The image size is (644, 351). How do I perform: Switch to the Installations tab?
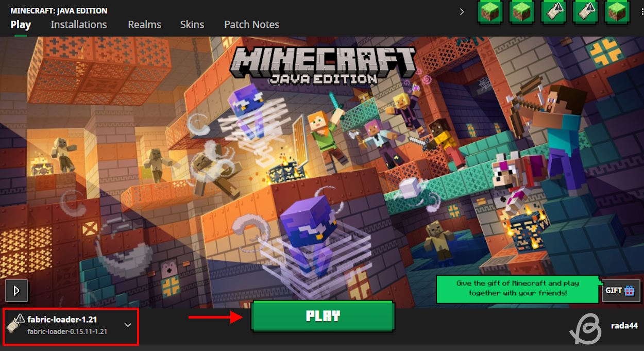[79, 25]
